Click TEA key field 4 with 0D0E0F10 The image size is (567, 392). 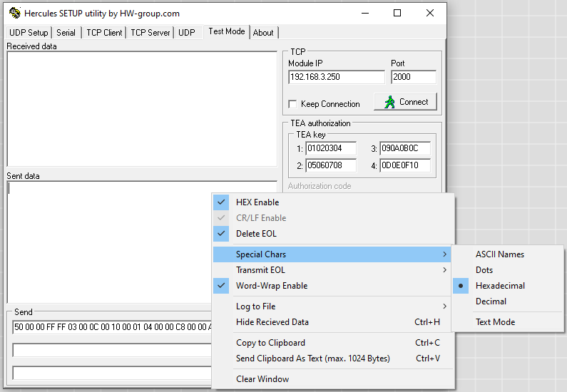[x=405, y=165]
